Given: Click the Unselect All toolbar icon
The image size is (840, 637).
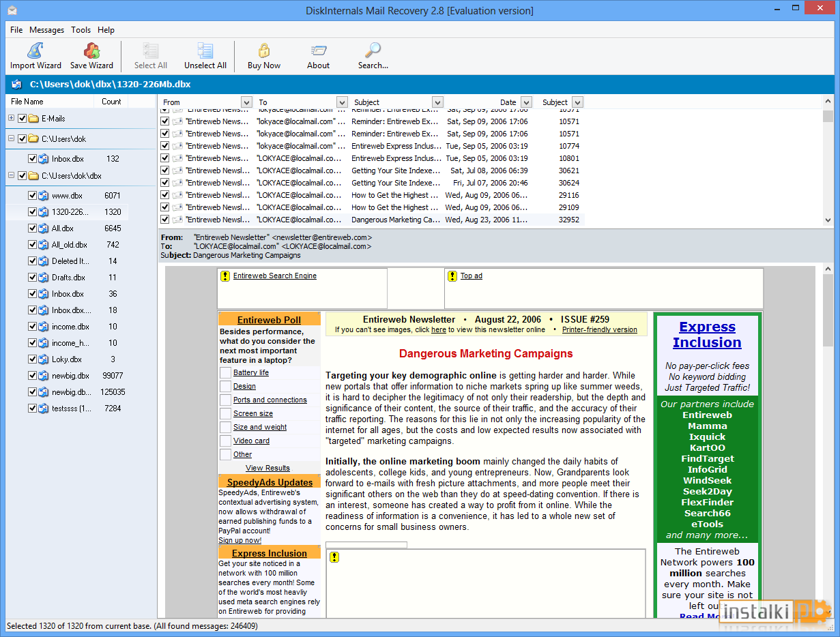Looking at the screenshot, I should [205, 50].
